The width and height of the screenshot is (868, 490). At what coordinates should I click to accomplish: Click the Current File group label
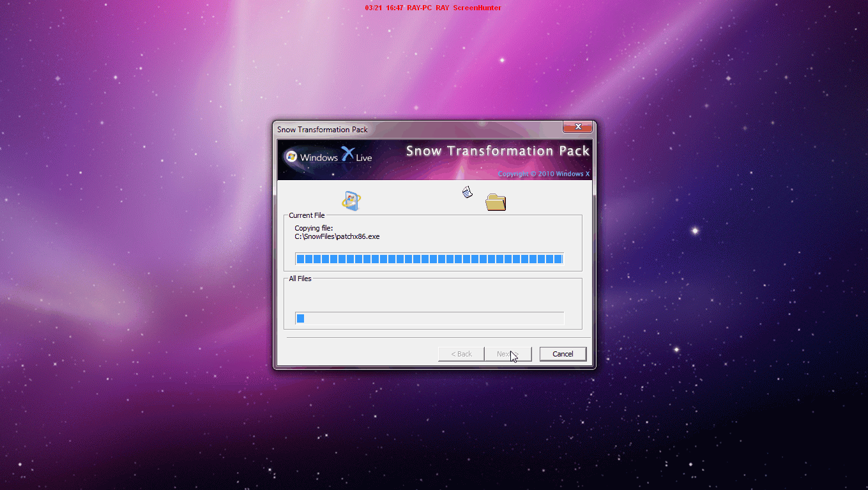coord(307,215)
